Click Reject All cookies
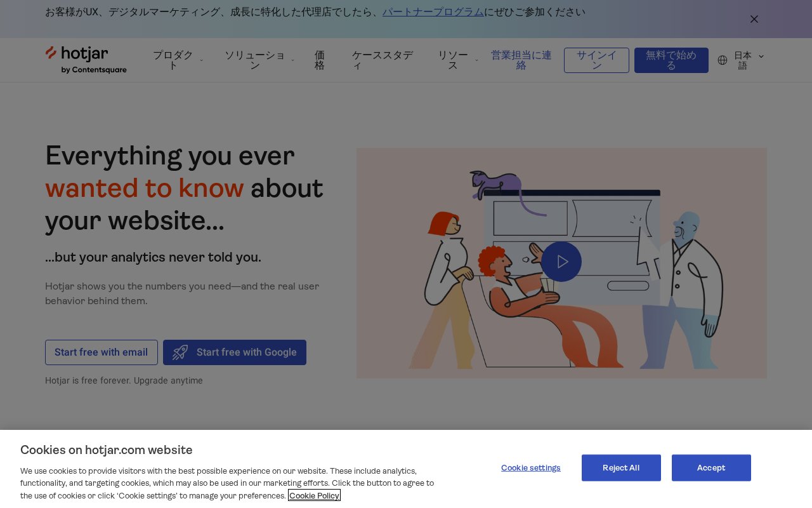The image size is (812, 508). click(x=621, y=468)
